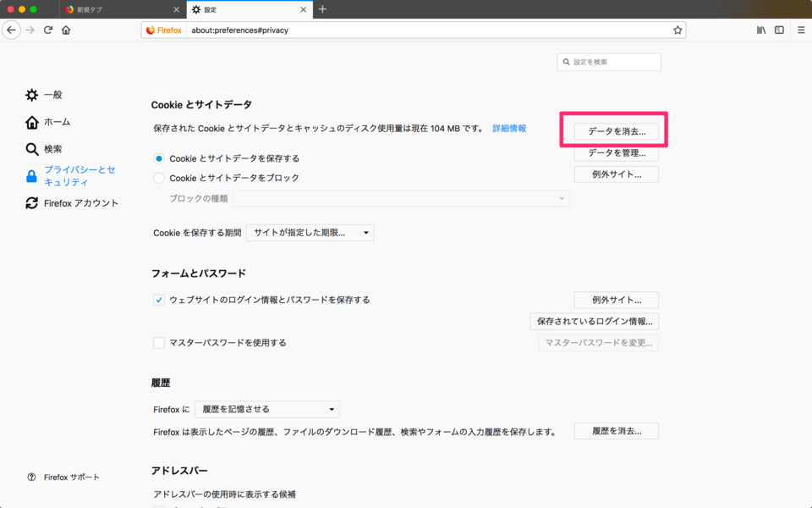Open the Cookie を保存する期間 dropdown
Viewport: 812px width, 508px height.
(310, 232)
